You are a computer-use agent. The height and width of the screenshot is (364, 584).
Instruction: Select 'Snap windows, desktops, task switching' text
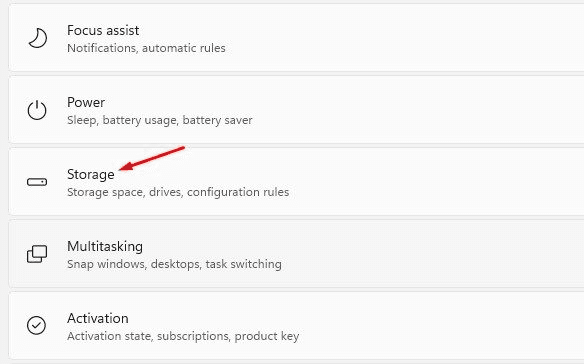[174, 264]
